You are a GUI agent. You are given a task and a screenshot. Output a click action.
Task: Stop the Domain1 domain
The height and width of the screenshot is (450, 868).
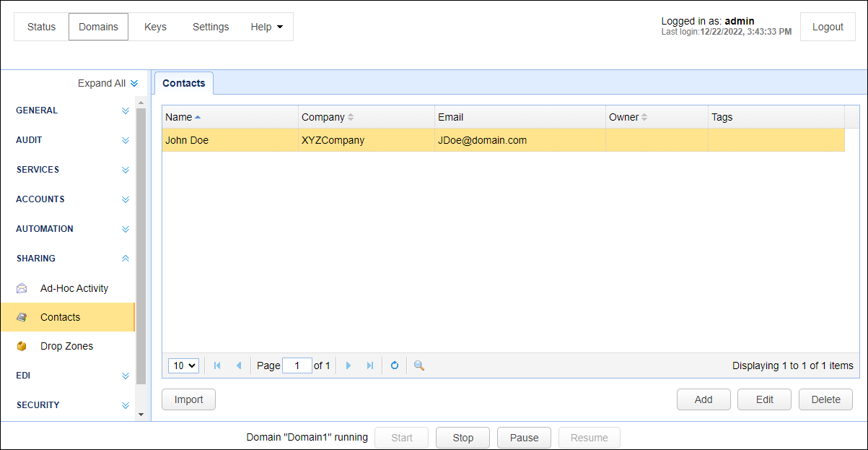pos(463,438)
